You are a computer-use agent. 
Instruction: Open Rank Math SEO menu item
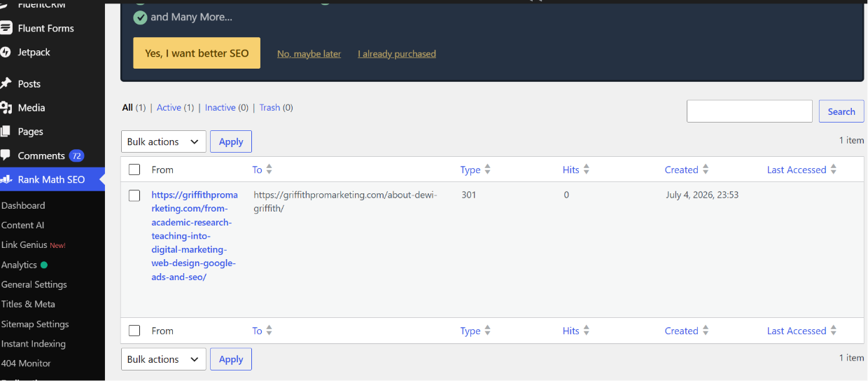point(51,179)
